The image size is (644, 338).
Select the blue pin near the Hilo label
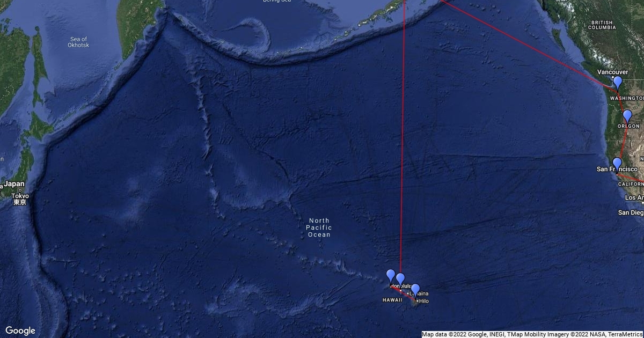click(x=415, y=290)
